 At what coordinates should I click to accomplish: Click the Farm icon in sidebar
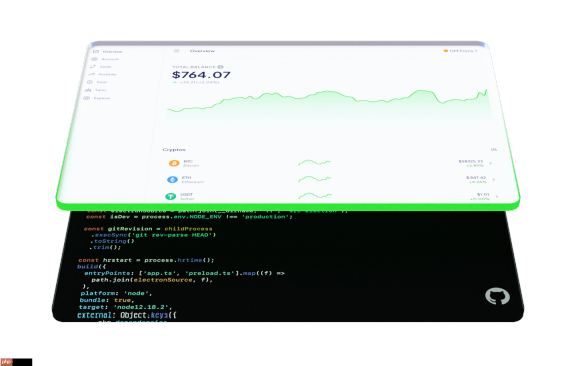click(88, 90)
